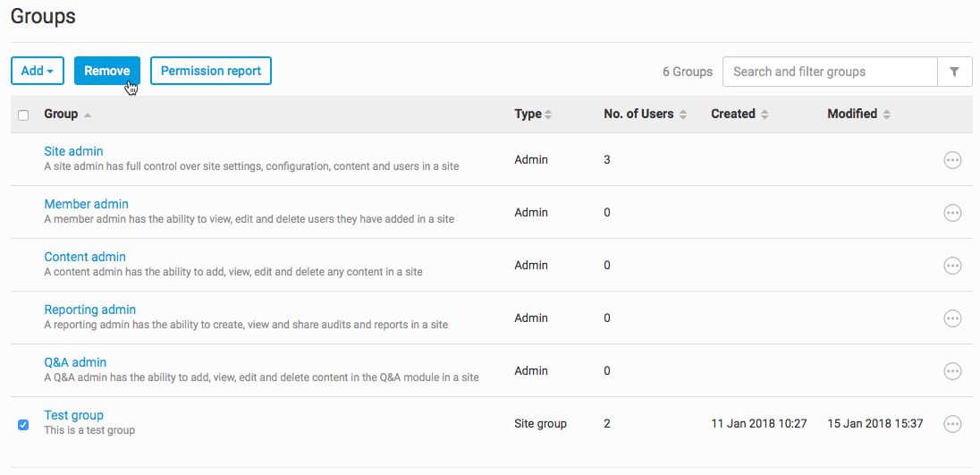Open more options for Site admin row
This screenshot has height=475, width=980.
tap(952, 160)
